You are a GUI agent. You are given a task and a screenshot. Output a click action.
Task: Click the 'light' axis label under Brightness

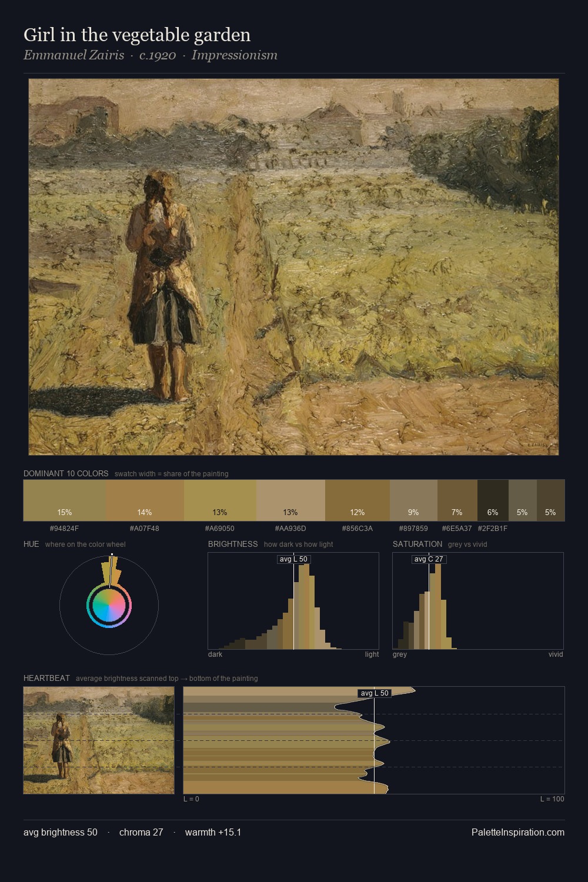click(x=372, y=654)
